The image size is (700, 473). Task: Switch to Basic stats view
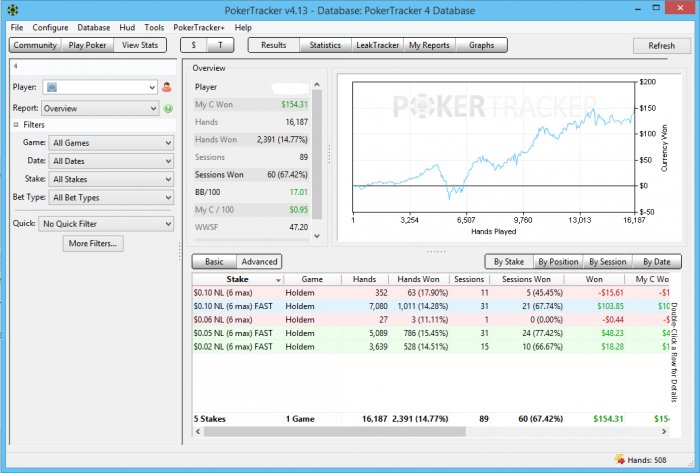(214, 261)
